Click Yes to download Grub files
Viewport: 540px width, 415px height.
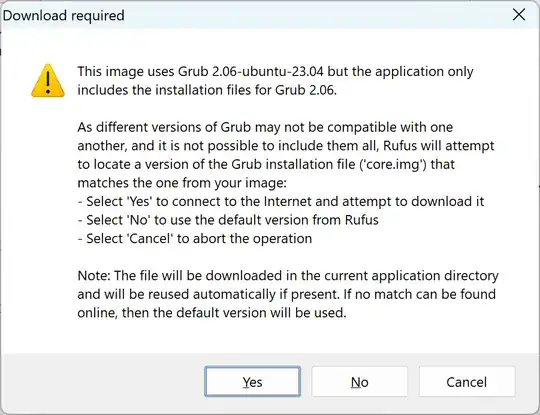pyautogui.click(x=252, y=382)
